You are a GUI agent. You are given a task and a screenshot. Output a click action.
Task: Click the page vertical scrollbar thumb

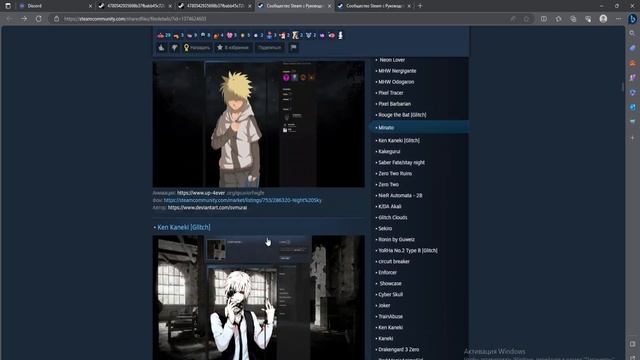pos(622,87)
